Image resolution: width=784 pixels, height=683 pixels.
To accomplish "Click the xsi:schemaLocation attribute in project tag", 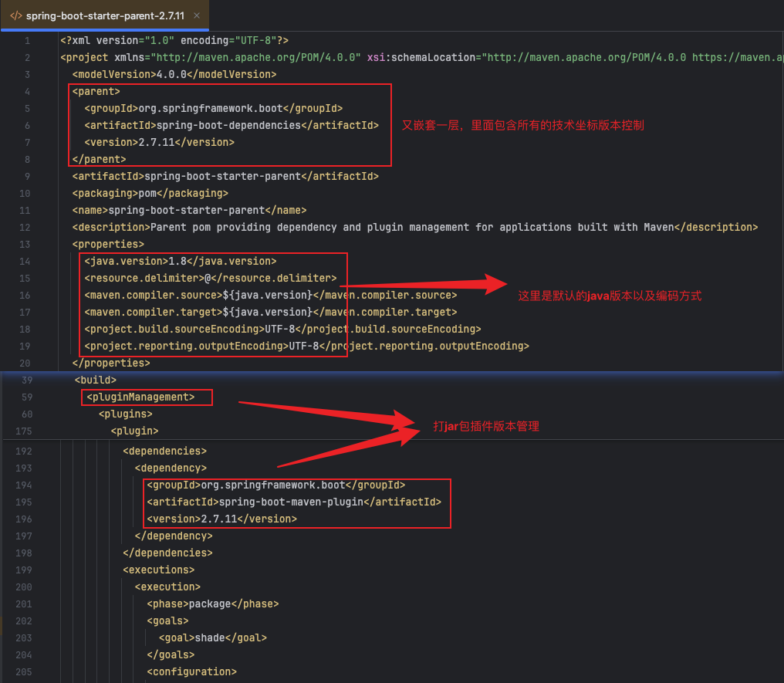I will pyautogui.click(x=421, y=58).
